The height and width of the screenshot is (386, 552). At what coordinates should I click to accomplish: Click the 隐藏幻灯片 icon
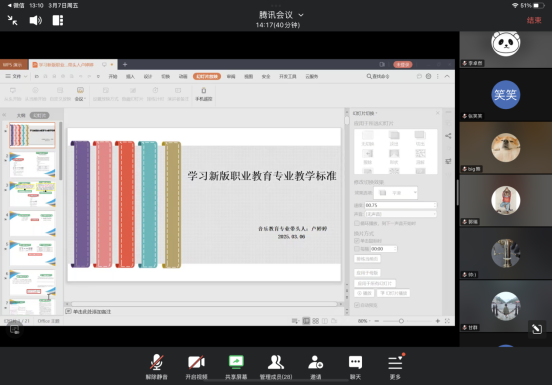[132, 94]
